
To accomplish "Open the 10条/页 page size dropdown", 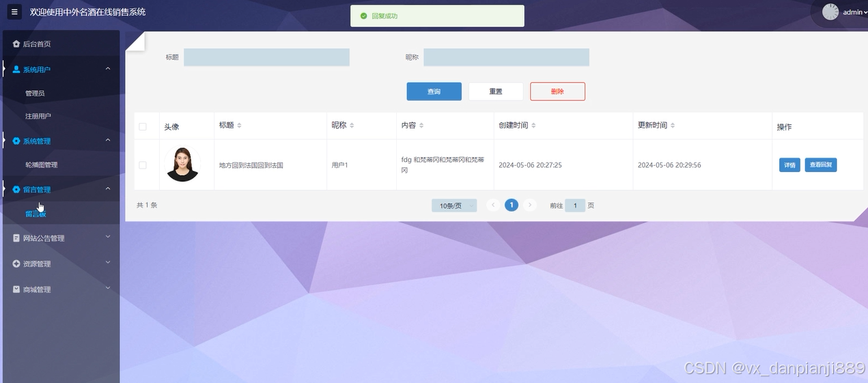I will (454, 205).
